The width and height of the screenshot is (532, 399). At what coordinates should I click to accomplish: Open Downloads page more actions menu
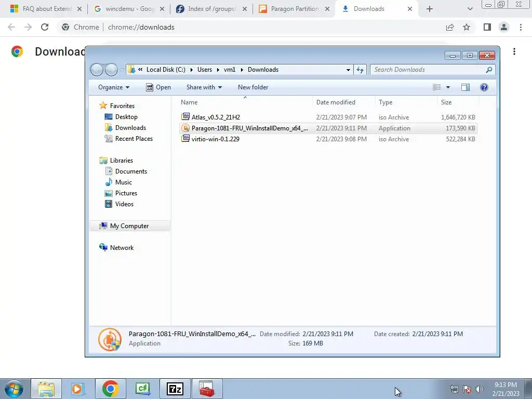(514, 51)
